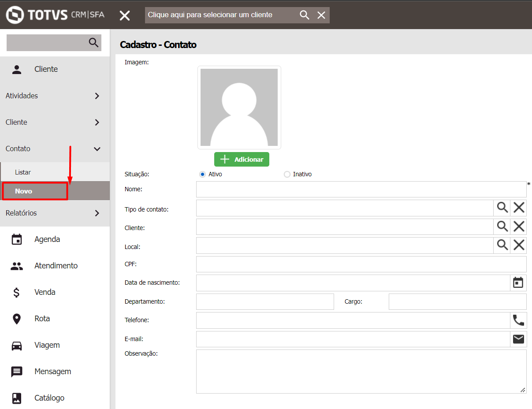Click the sidebar search magnifier icon
Viewport: 532px width, 409px height.
[x=93, y=42]
